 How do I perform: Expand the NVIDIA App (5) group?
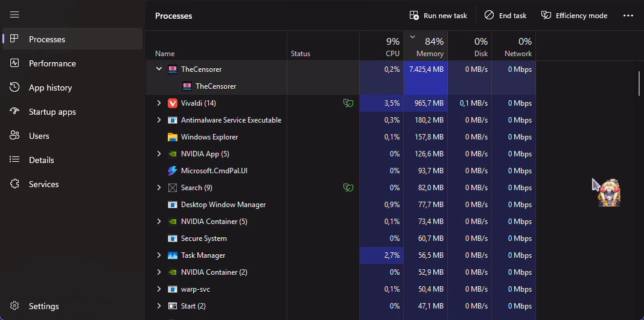point(159,153)
